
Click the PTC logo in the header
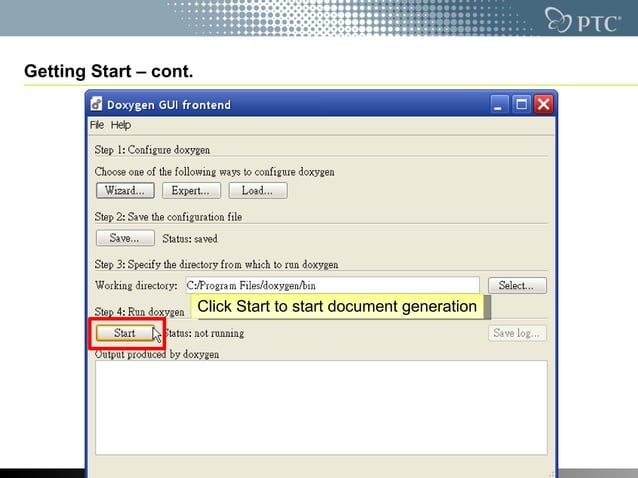(x=582, y=20)
